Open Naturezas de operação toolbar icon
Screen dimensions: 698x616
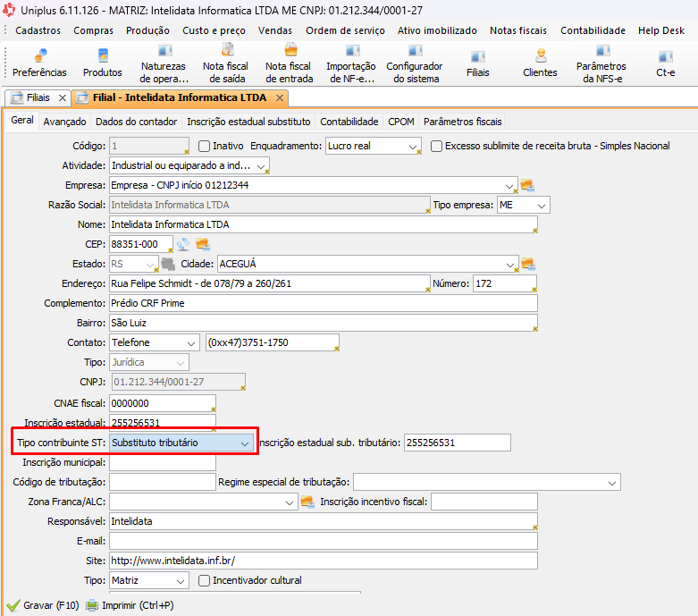(164, 50)
